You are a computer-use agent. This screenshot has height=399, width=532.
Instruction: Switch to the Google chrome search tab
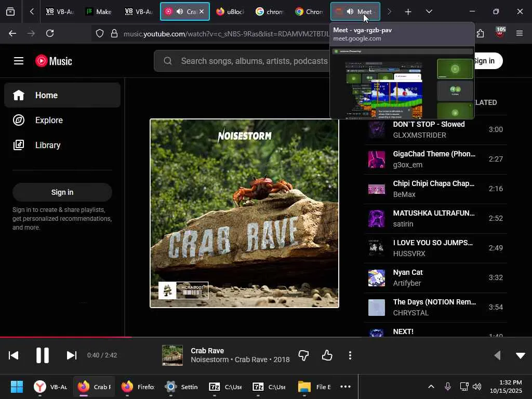click(x=270, y=11)
